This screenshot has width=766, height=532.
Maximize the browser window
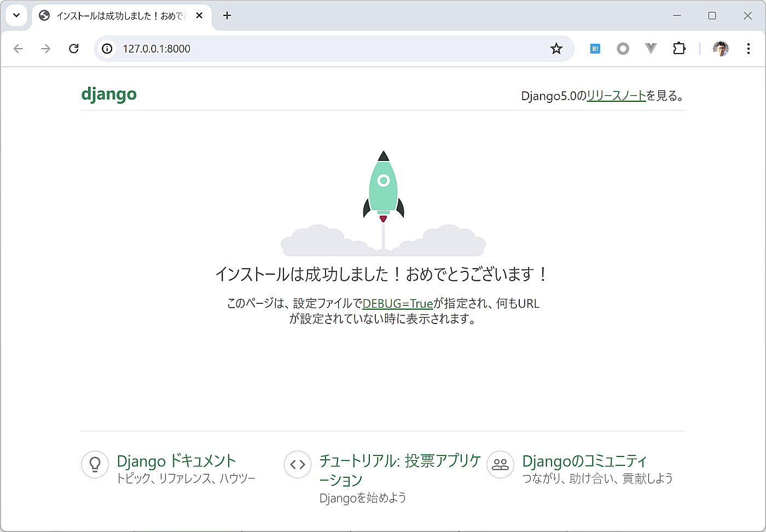pos(712,15)
